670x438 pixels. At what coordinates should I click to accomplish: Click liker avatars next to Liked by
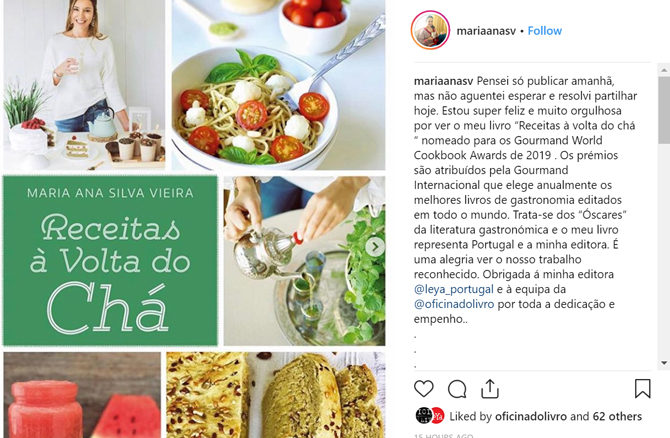pyautogui.click(x=430, y=416)
